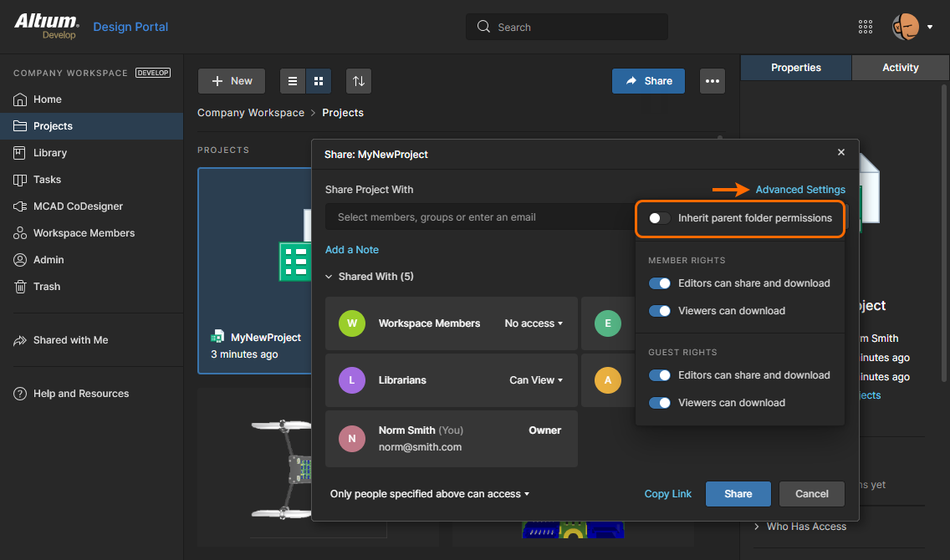Focus the Search input field
The image size is (950, 560).
pos(566,28)
